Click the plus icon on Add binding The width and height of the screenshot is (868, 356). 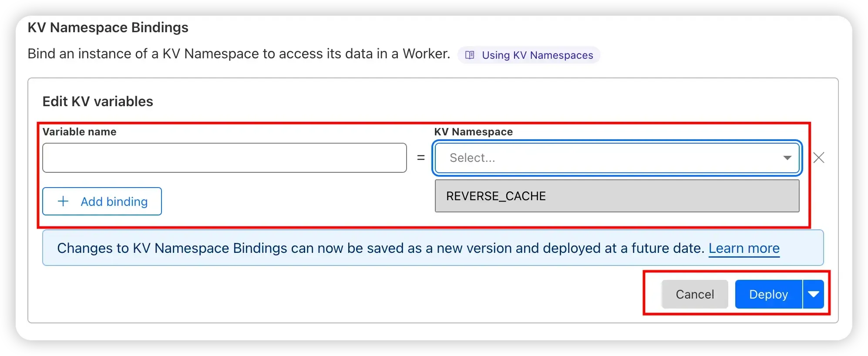click(x=63, y=201)
